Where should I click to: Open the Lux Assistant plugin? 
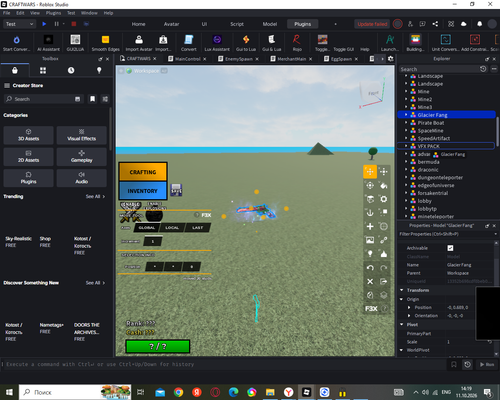(x=217, y=43)
